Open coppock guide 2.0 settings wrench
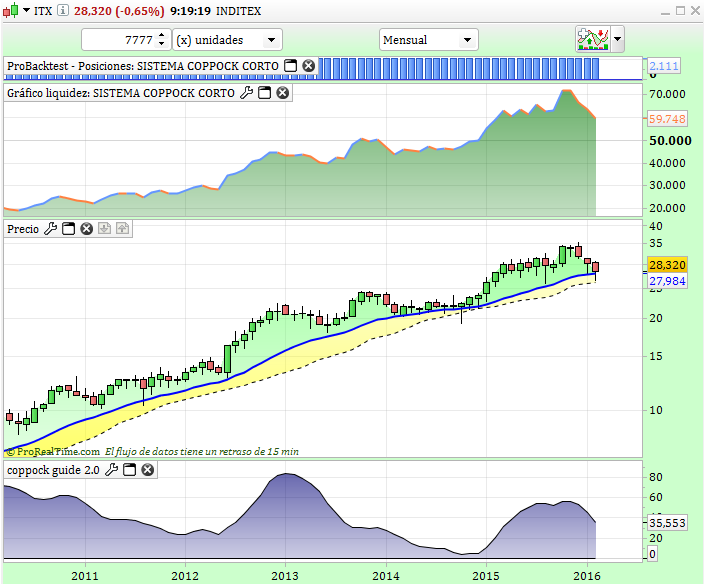This screenshot has width=704, height=584. 112,470
